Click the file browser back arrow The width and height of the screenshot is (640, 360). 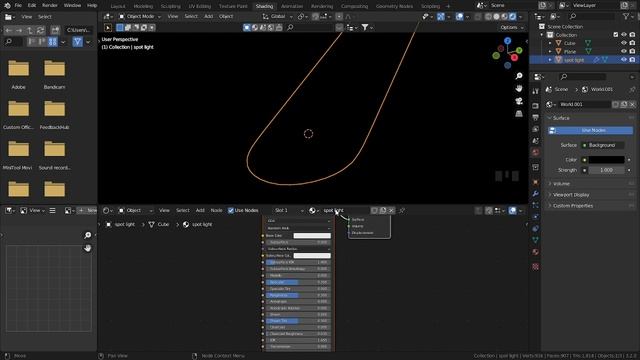pos(8,30)
